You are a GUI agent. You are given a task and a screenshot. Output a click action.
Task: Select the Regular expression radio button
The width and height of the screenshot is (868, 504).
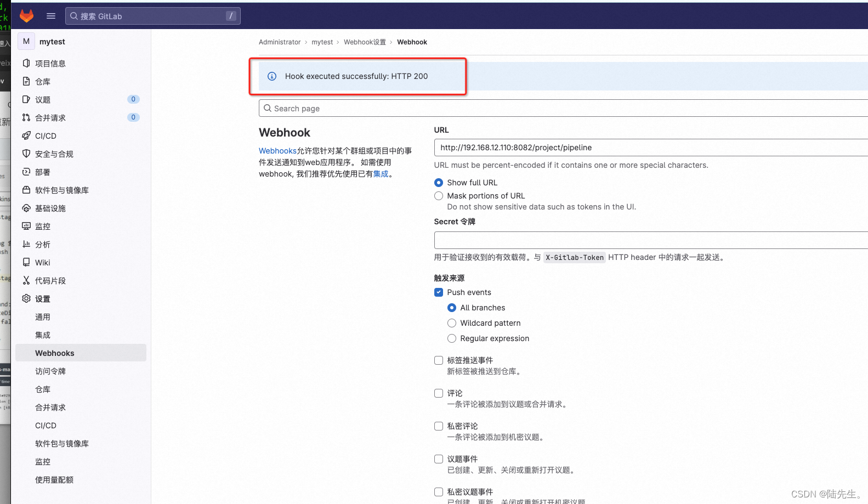(452, 338)
